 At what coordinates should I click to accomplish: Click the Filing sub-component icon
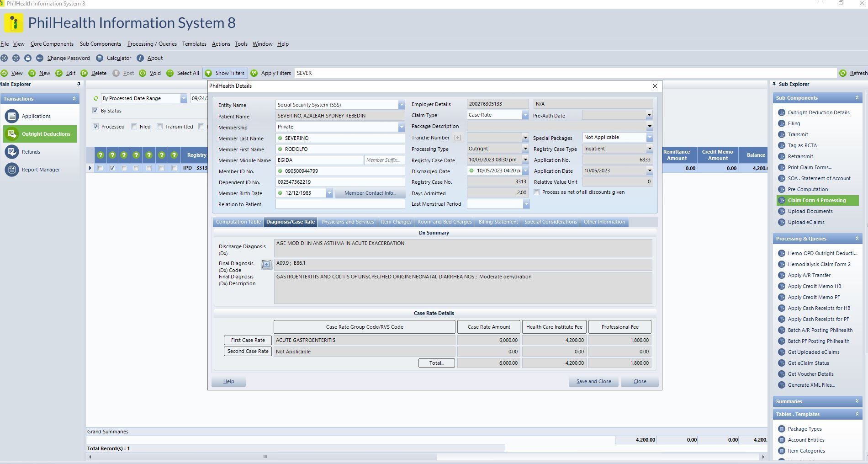[782, 123]
